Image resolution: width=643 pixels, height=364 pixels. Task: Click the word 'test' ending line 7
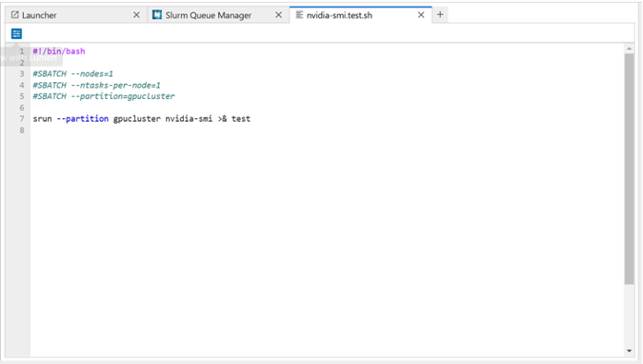pos(241,119)
